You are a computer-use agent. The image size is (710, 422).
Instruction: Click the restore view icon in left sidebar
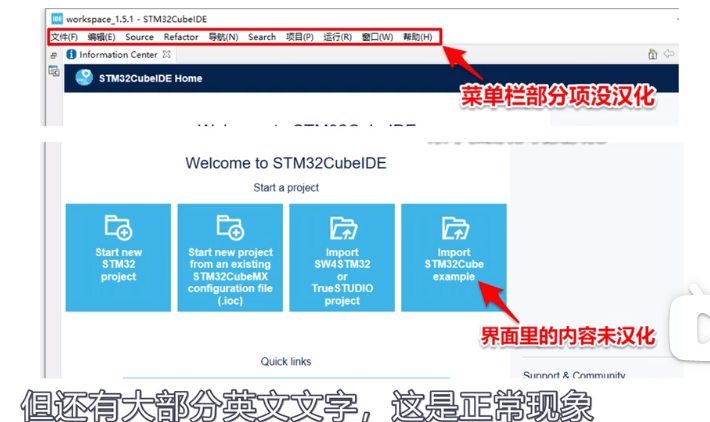tap(53, 56)
